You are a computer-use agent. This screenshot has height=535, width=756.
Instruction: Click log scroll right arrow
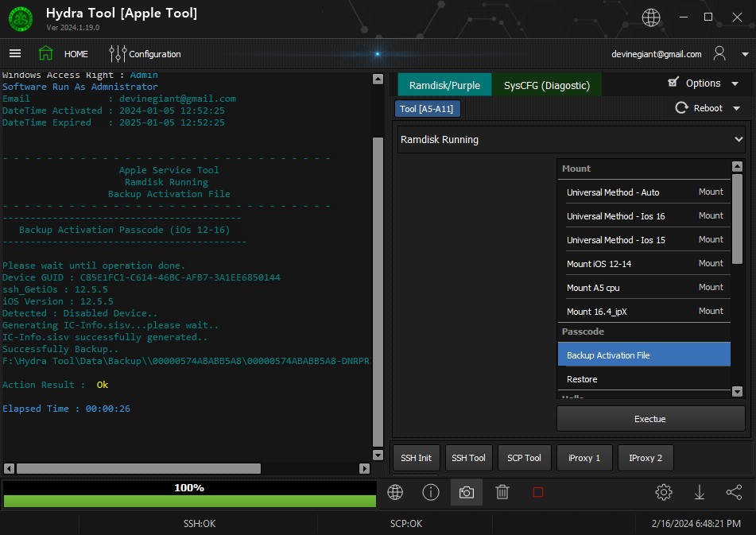365,468
